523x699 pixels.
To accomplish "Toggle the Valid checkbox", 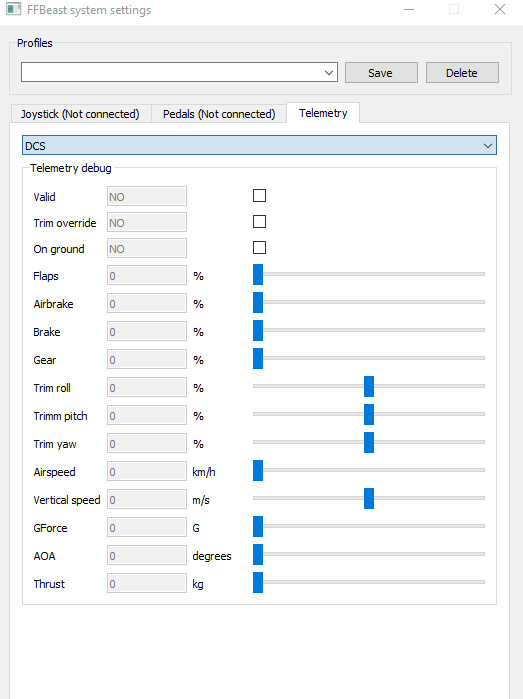I will (259, 196).
